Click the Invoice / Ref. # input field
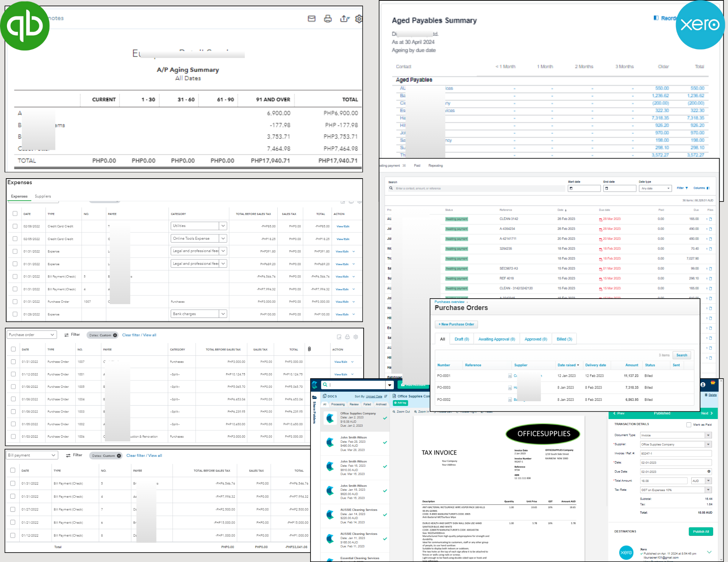This screenshot has width=728, height=562. 676,453
